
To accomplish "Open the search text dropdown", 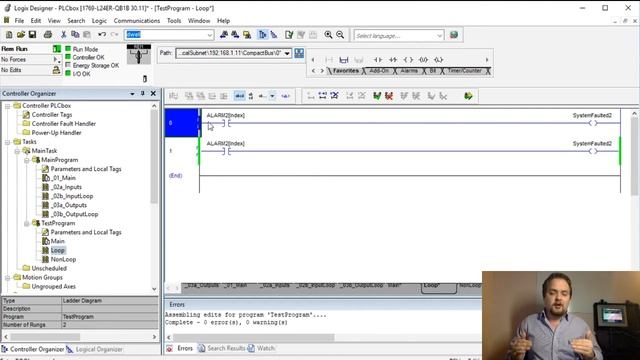I will click(209, 35).
